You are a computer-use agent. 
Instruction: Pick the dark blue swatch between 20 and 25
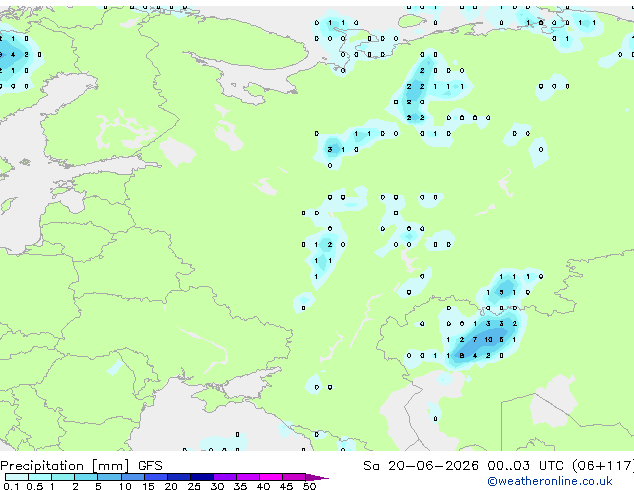[179, 477]
